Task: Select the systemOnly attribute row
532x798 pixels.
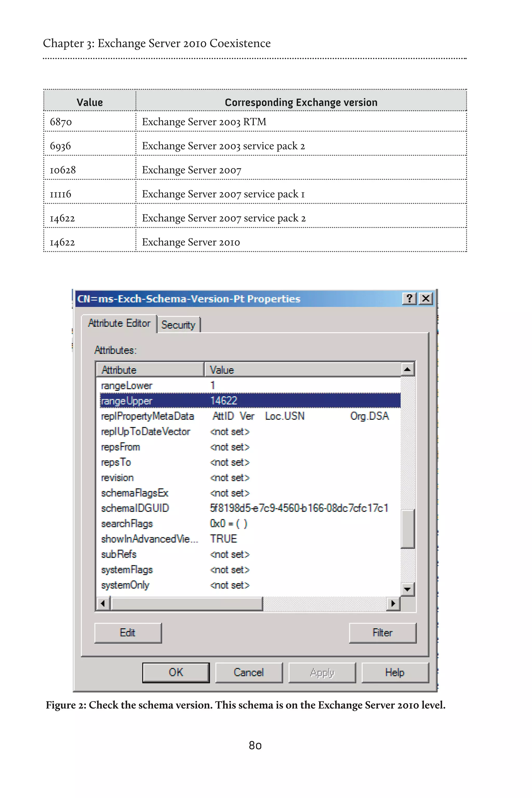Action: 250,585
